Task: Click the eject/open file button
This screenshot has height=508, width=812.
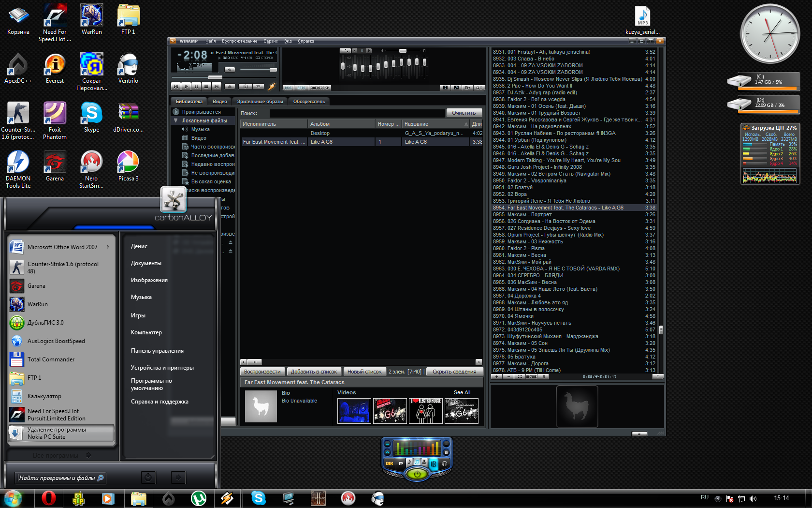Action: tap(230, 86)
